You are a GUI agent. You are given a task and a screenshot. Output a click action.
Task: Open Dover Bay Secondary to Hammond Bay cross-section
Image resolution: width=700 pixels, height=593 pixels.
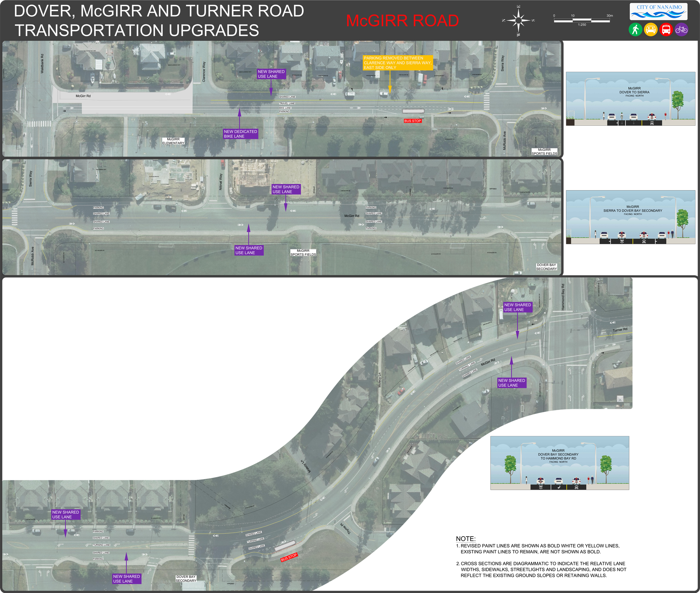(x=560, y=463)
